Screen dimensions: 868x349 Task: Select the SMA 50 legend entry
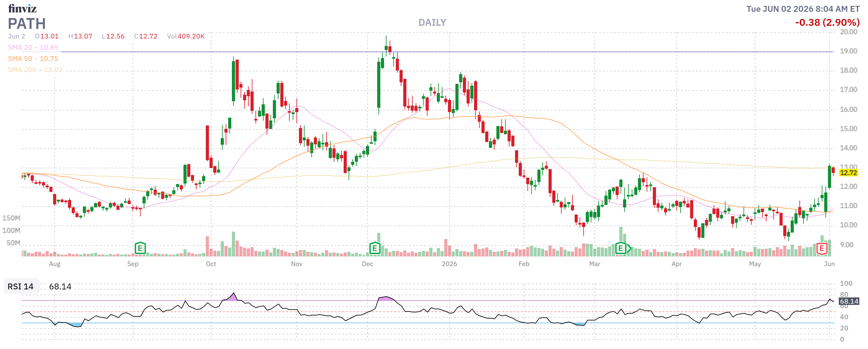click(33, 59)
